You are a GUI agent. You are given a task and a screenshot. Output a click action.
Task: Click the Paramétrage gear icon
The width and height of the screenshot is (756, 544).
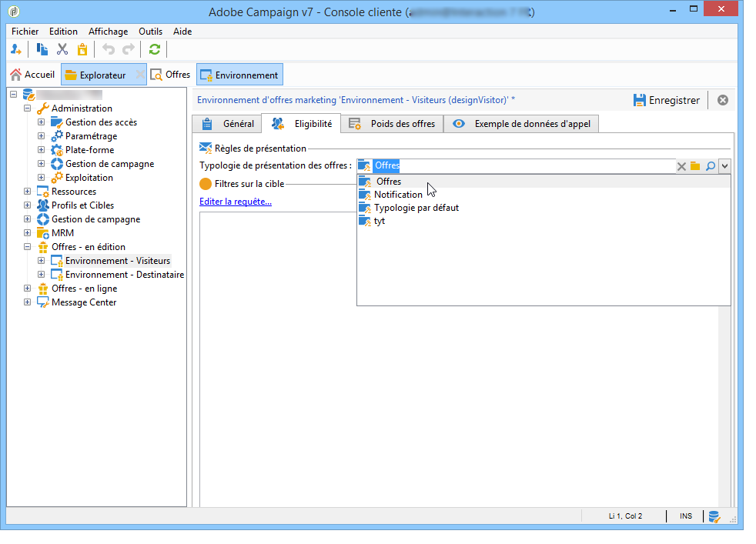pos(57,136)
